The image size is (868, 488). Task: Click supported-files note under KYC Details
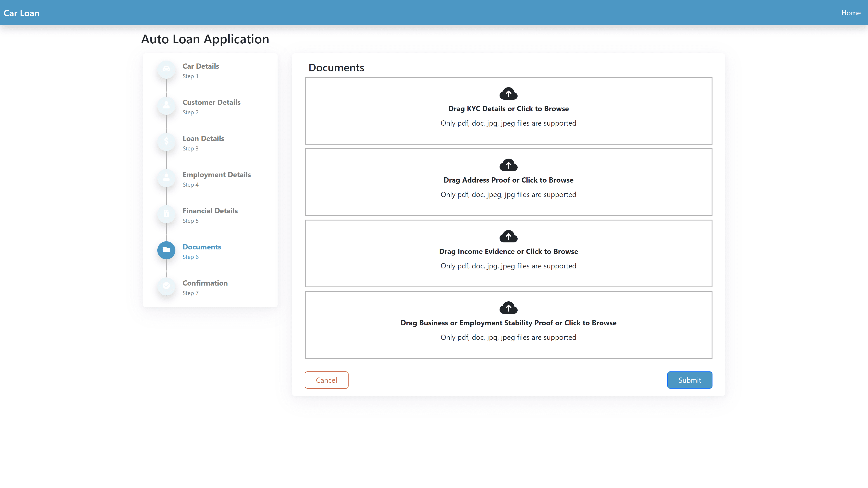[x=508, y=123]
